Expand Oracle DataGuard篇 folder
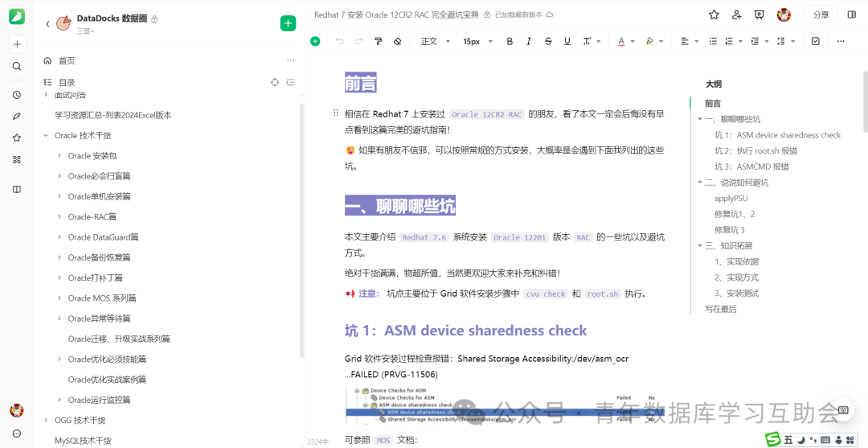Viewport: 868px width, 448px height. [59, 237]
